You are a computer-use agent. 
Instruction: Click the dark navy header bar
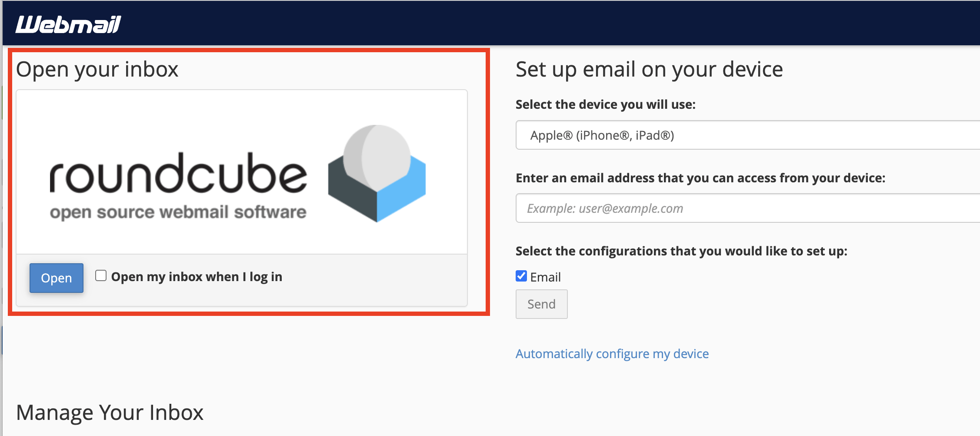[x=522, y=23]
